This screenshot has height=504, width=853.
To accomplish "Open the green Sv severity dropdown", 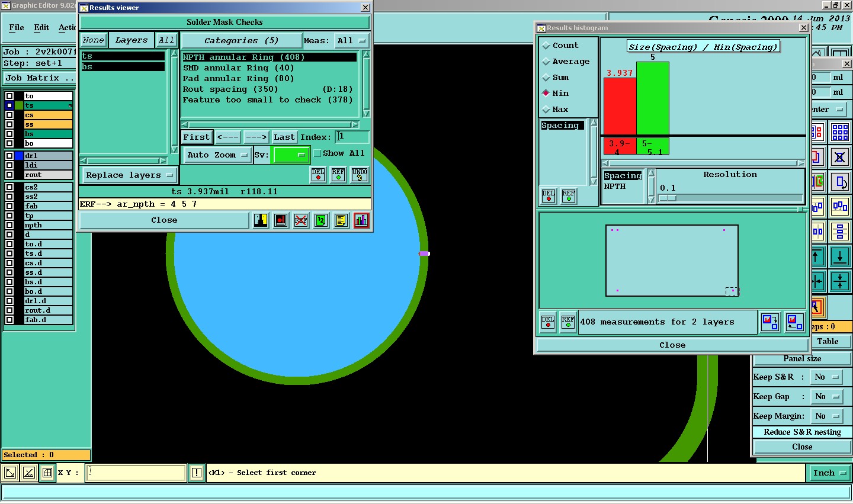I will click(x=290, y=155).
